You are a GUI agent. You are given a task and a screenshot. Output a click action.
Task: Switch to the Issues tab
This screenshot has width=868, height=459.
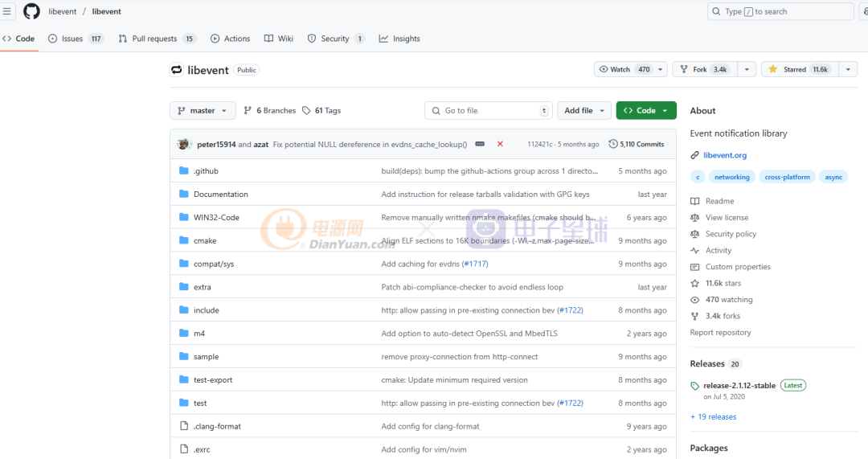(76, 39)
